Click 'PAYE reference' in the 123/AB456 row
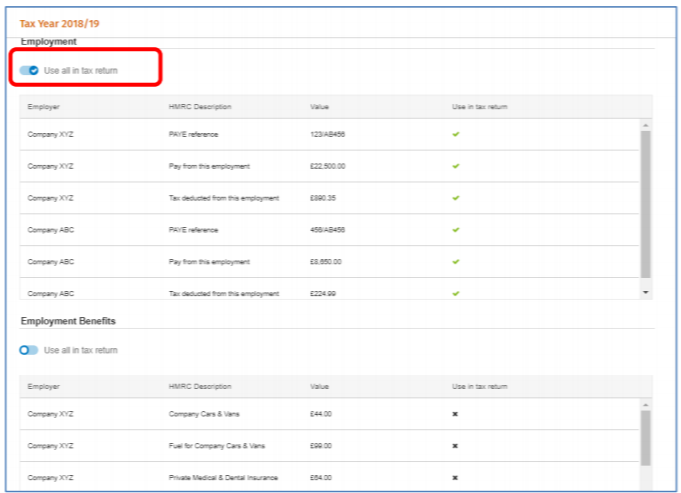The image size is (681, 493). click(193, 134)
